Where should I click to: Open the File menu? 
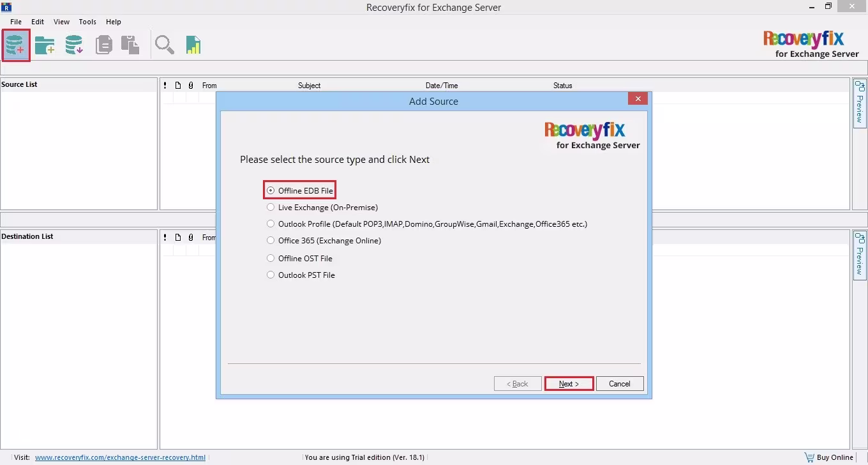pos(16,22)
